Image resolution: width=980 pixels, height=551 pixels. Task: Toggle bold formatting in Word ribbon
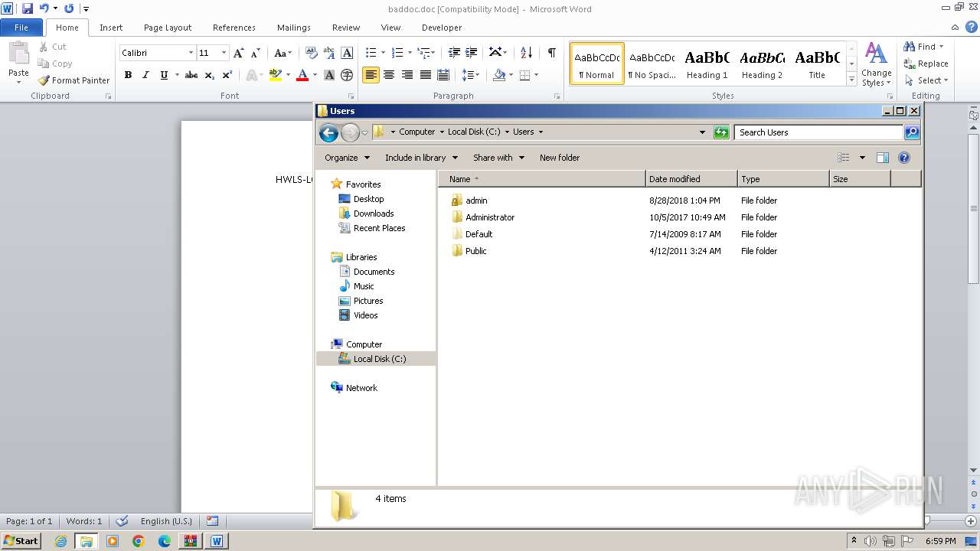coord(128,75)
